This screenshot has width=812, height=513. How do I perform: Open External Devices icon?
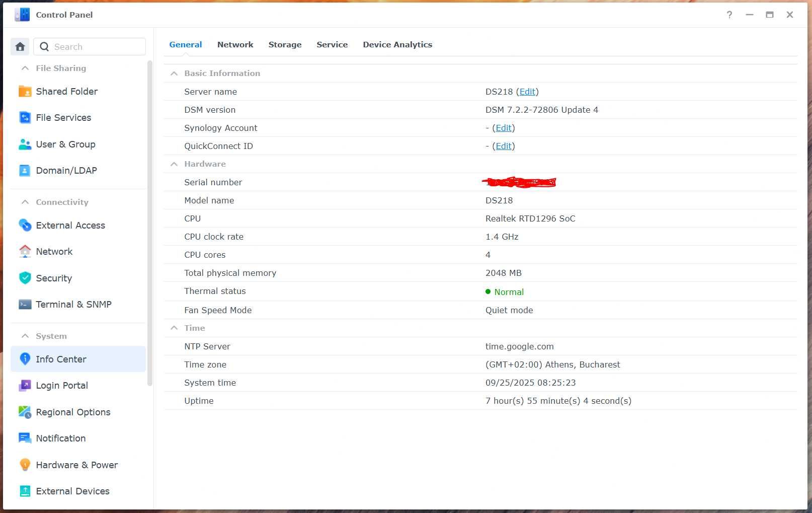[25, 491]
